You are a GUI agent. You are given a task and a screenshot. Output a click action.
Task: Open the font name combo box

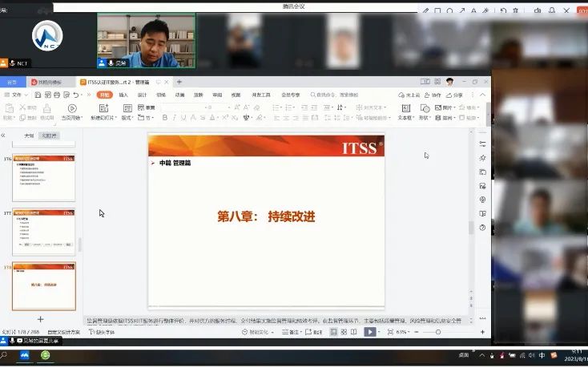click(183, 107)
